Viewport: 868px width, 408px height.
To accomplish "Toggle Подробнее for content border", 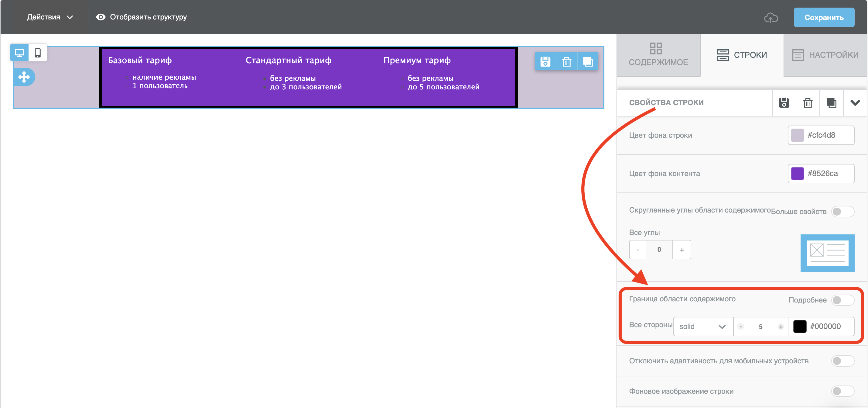I will 842,300.
